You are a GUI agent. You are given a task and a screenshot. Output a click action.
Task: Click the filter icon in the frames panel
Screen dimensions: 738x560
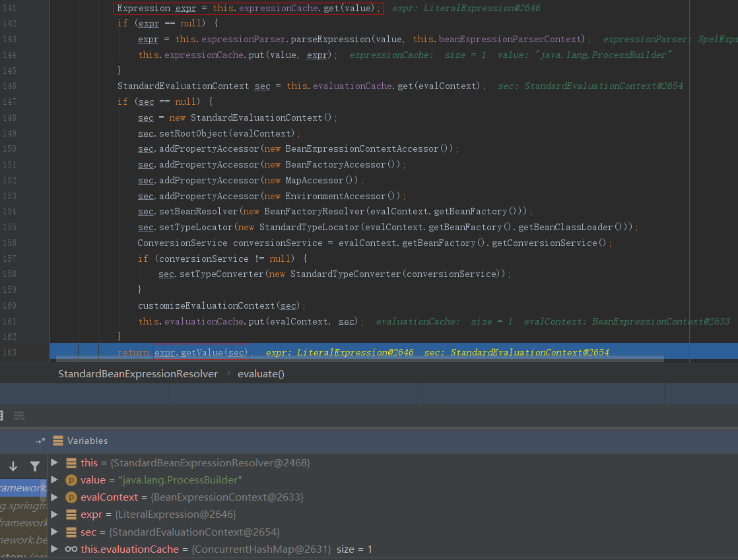pos(35,466)
